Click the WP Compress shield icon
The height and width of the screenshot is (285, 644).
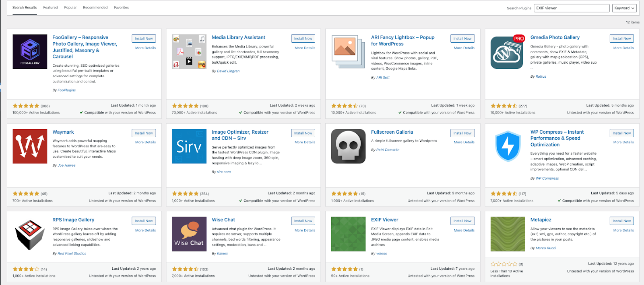pyautogui.click(x=508, y=146)
